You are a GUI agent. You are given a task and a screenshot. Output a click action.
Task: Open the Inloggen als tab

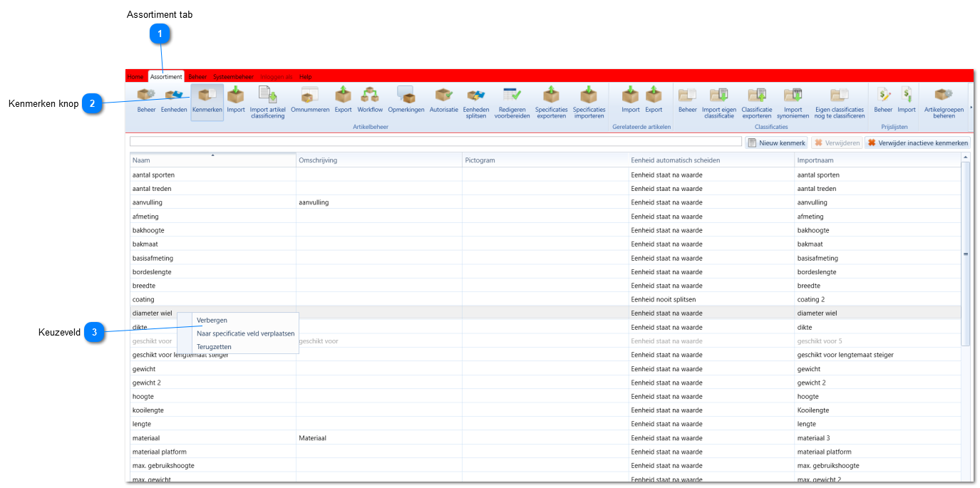(277, 76)
